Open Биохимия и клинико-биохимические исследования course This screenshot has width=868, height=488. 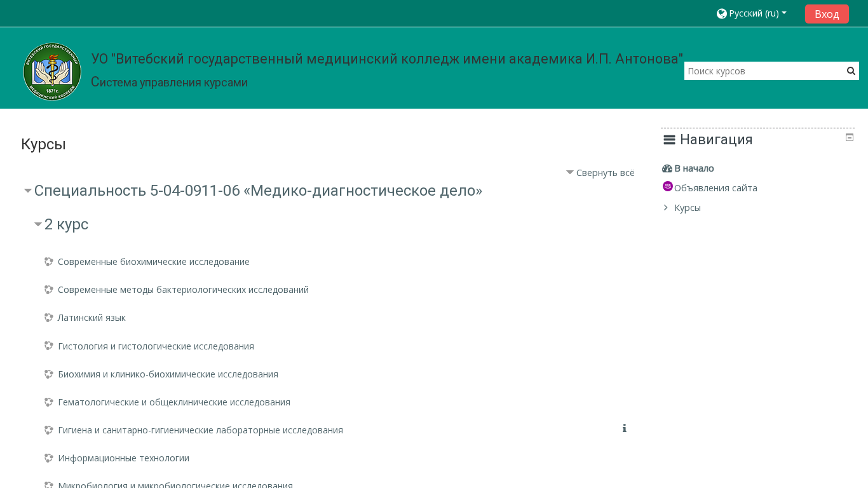click(x=168, y=374)
